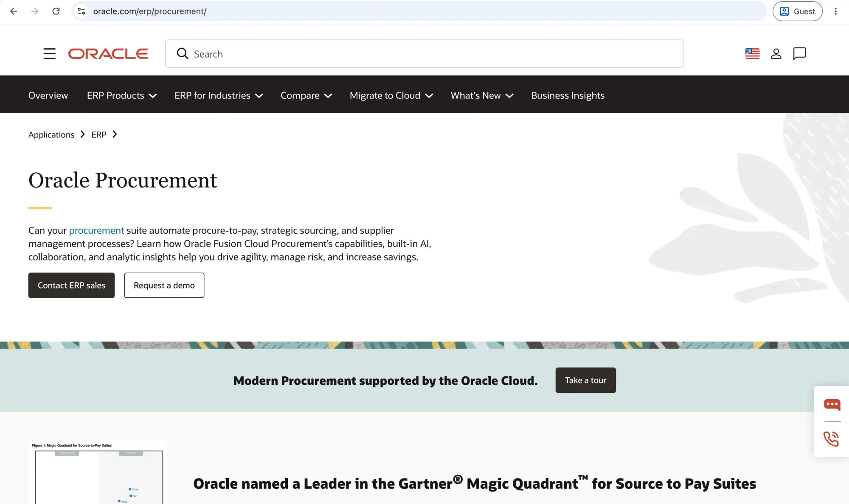Expand the Compare dropdown
849x504 pixels.
coord(306,95)
